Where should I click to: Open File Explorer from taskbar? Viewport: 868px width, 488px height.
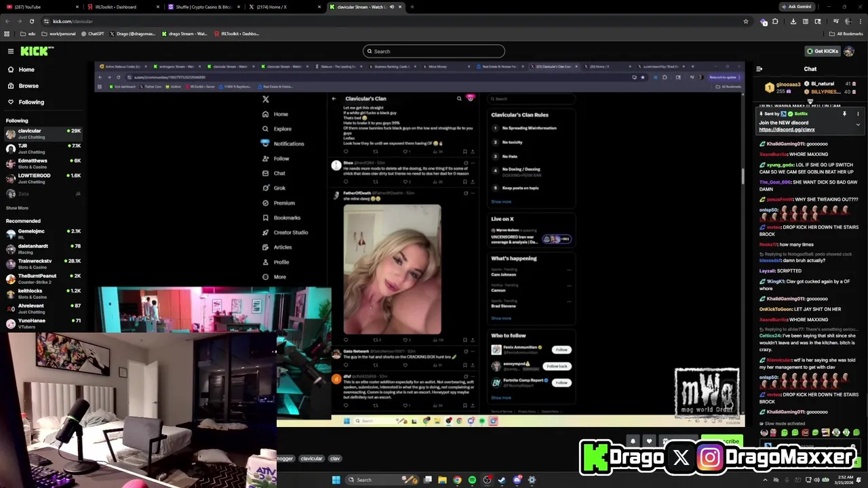click(442, 480)
